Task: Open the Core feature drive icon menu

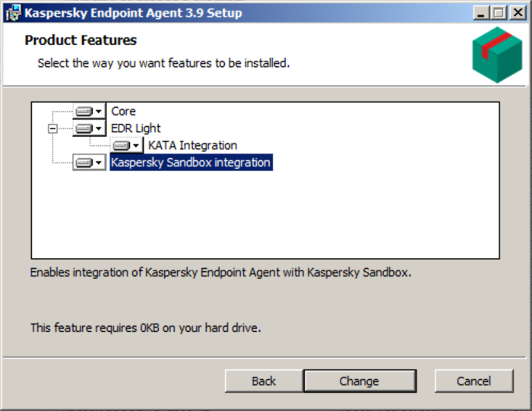Action: [x=89, y=111]
